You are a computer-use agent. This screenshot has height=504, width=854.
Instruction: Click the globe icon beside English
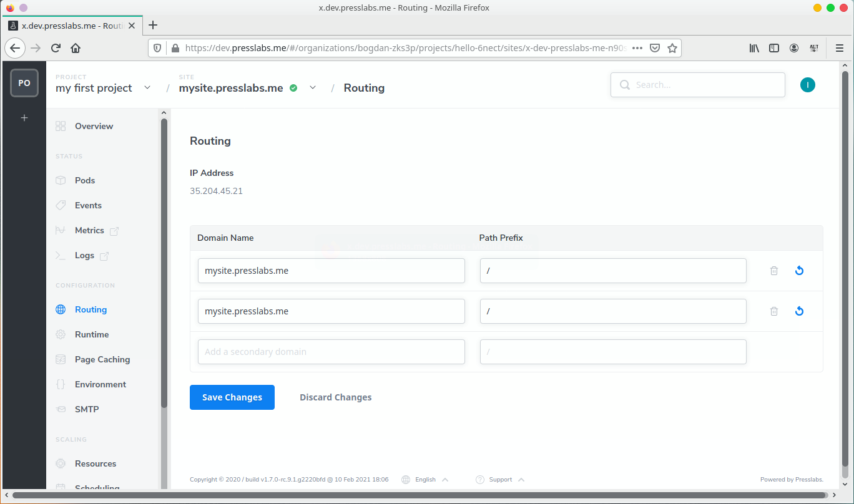(406, 480)
